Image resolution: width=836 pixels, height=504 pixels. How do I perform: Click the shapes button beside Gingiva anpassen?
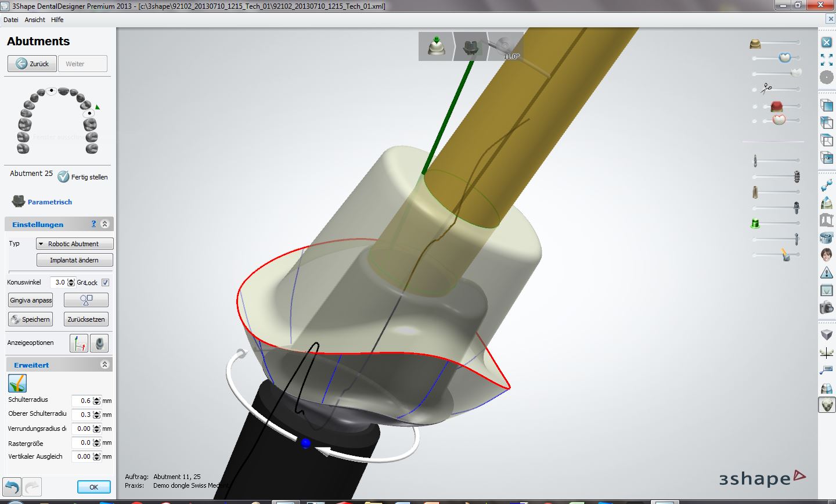click(x=86, y=300)
